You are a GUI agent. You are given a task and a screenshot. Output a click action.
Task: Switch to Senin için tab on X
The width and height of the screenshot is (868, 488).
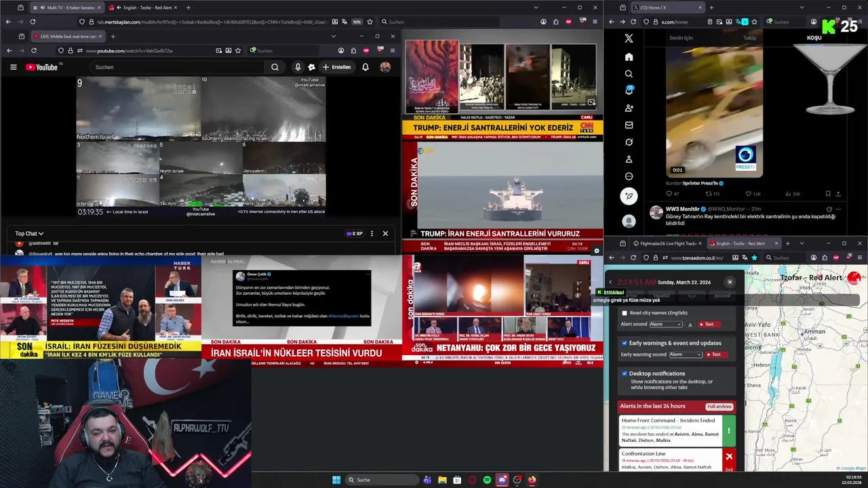(681, 38)
